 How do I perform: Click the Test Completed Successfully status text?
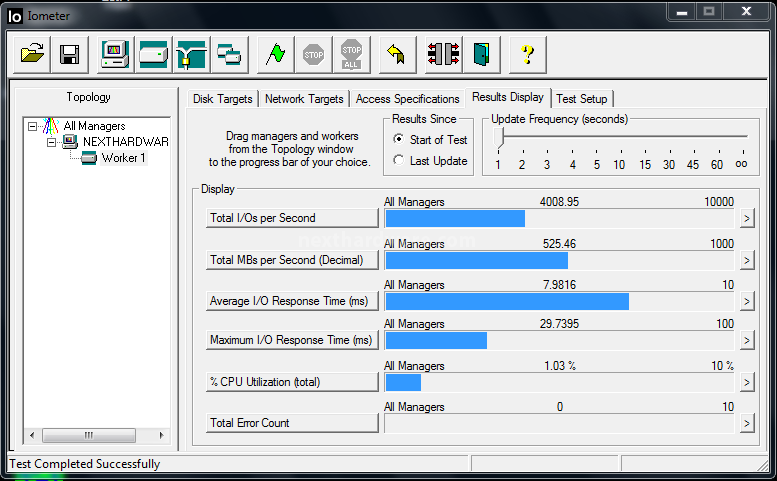(85, 464)
